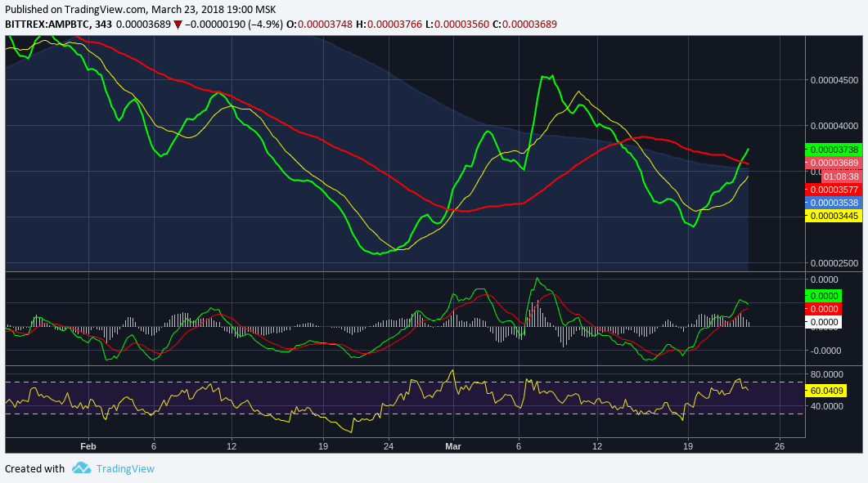Click the high value H:0.00003766
The image size is (868, 483).
coord(389,25)
